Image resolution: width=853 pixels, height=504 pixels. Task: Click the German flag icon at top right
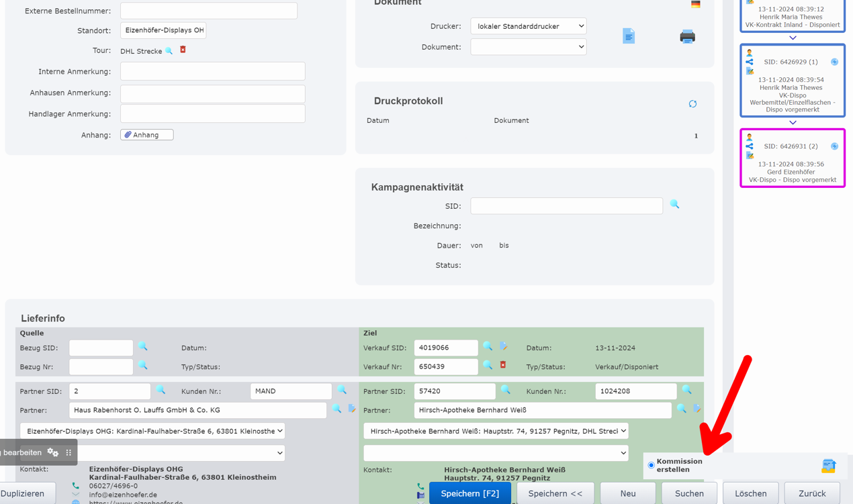coord(695,4)
